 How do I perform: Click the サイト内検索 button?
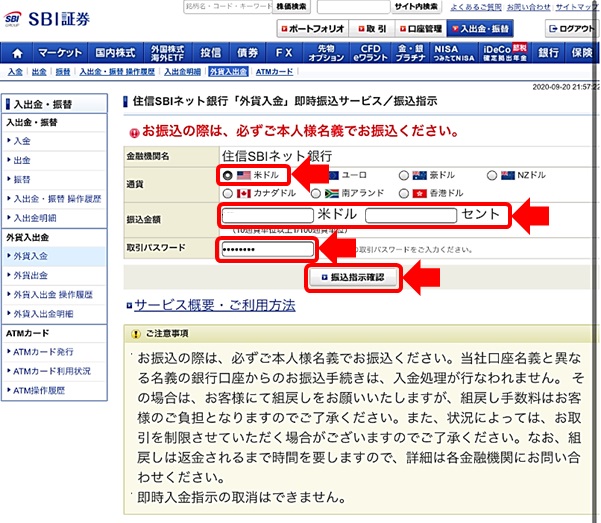pos(416,7)
